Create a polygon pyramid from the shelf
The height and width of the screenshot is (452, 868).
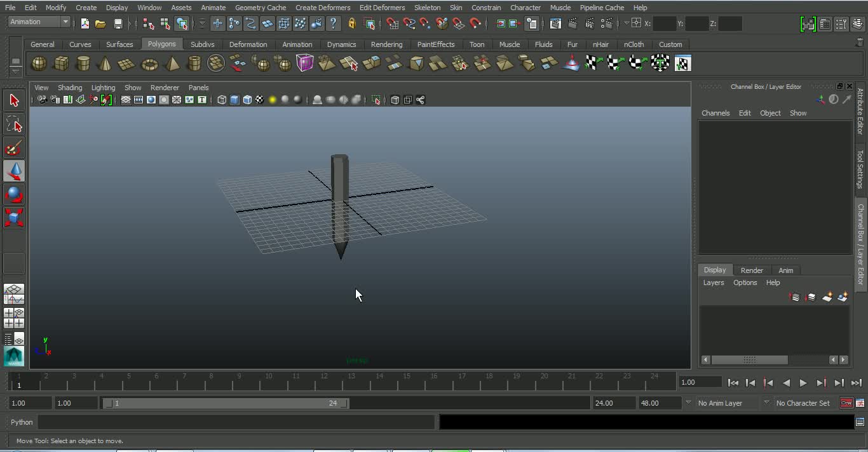pos(172,63)
